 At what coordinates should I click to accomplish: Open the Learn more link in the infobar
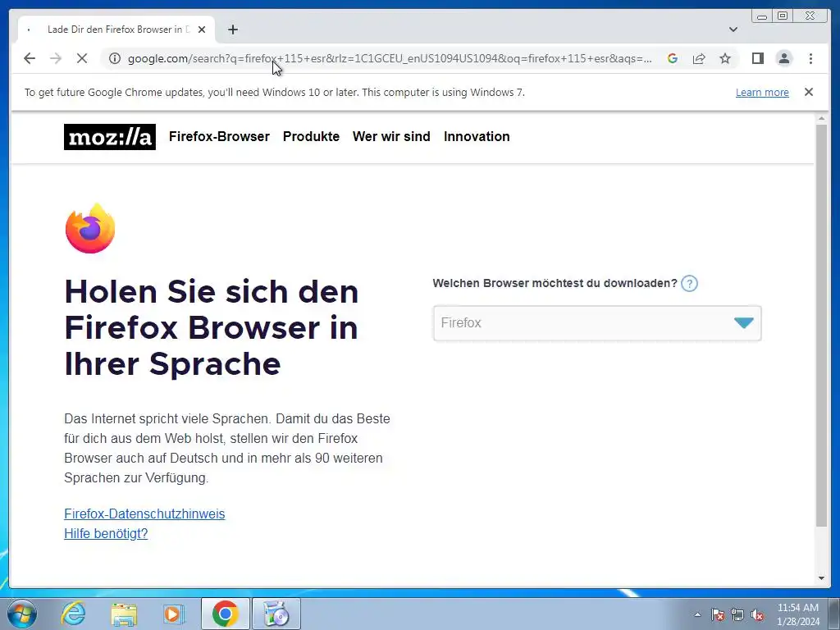point(762,92)
